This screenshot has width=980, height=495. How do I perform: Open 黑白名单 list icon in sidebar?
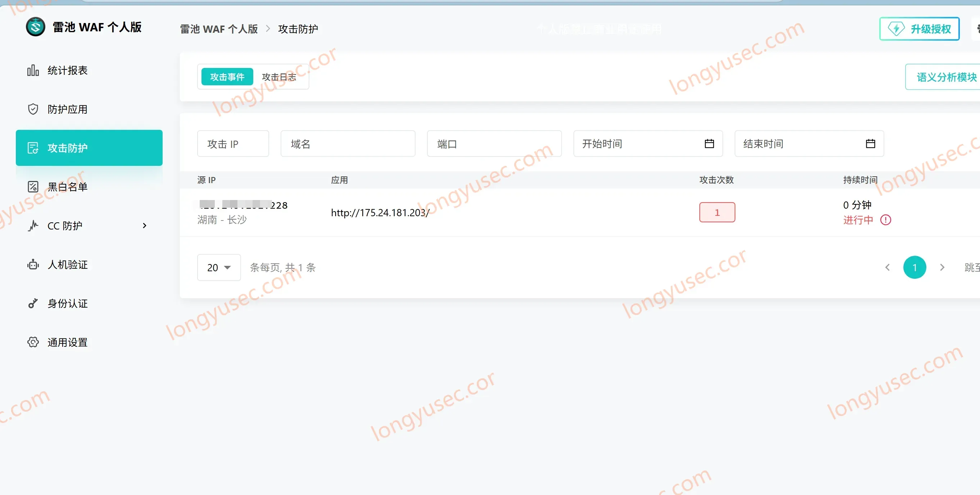click(x=33, y=187)
